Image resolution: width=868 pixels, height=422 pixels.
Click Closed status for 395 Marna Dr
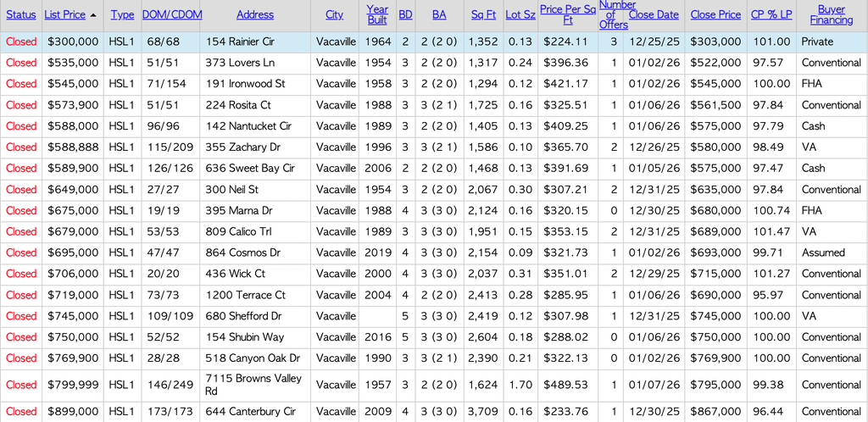[21, 211]
